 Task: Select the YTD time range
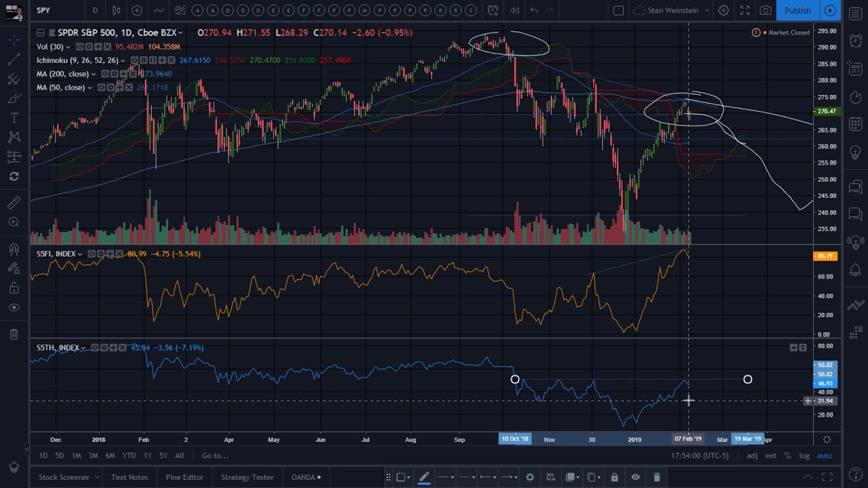[129, 455]
